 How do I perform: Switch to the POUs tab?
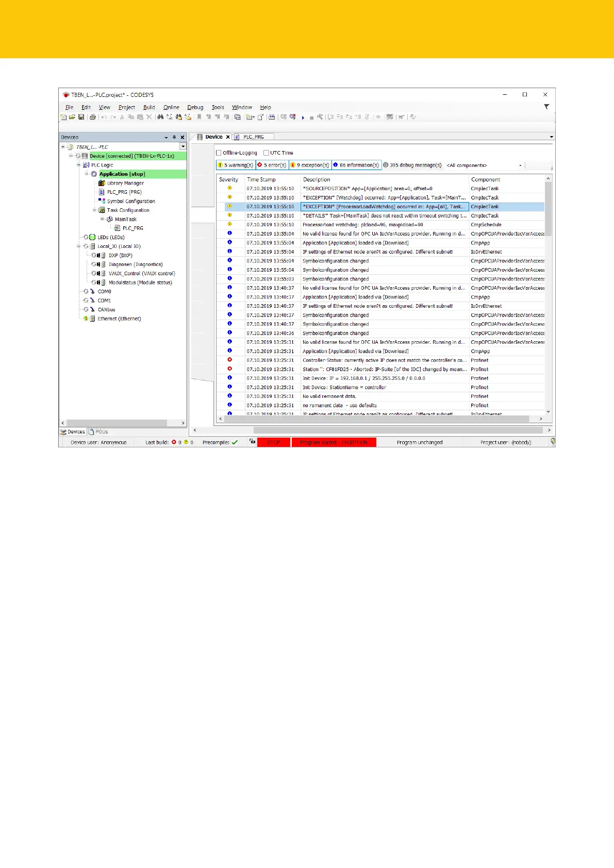[98, 432]
